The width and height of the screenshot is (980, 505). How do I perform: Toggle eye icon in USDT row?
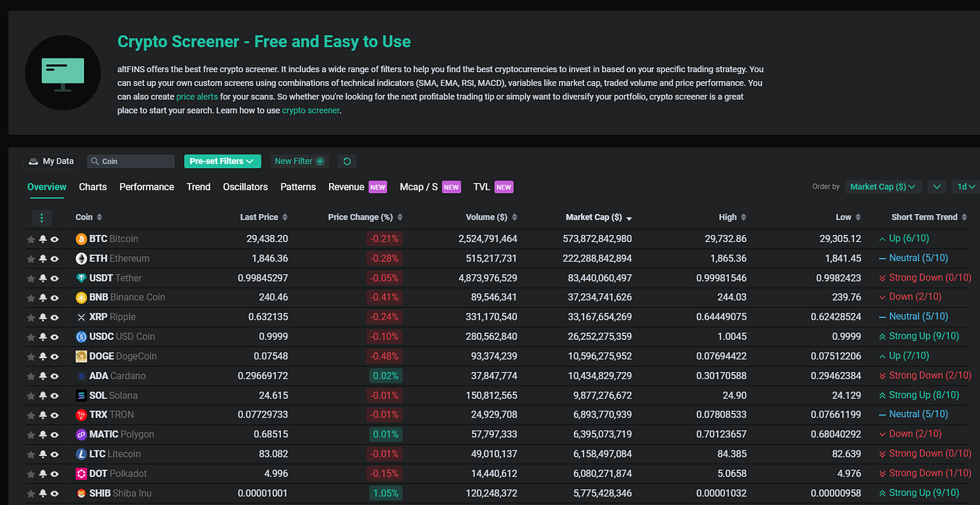(x=55, y=278)
